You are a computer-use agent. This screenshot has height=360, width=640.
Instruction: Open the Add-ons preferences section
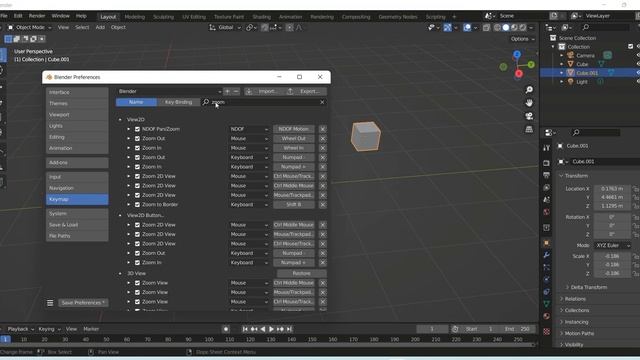tap(77, 162)
